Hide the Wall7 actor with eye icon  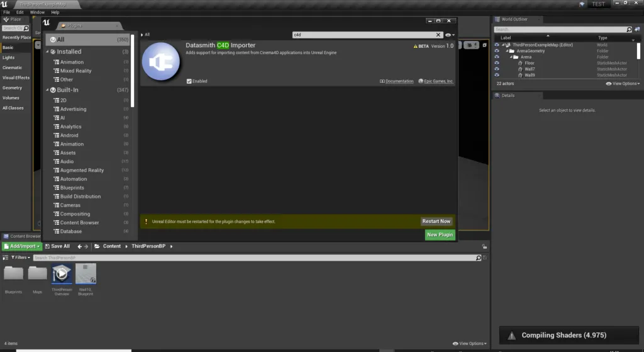pos(497,69)
